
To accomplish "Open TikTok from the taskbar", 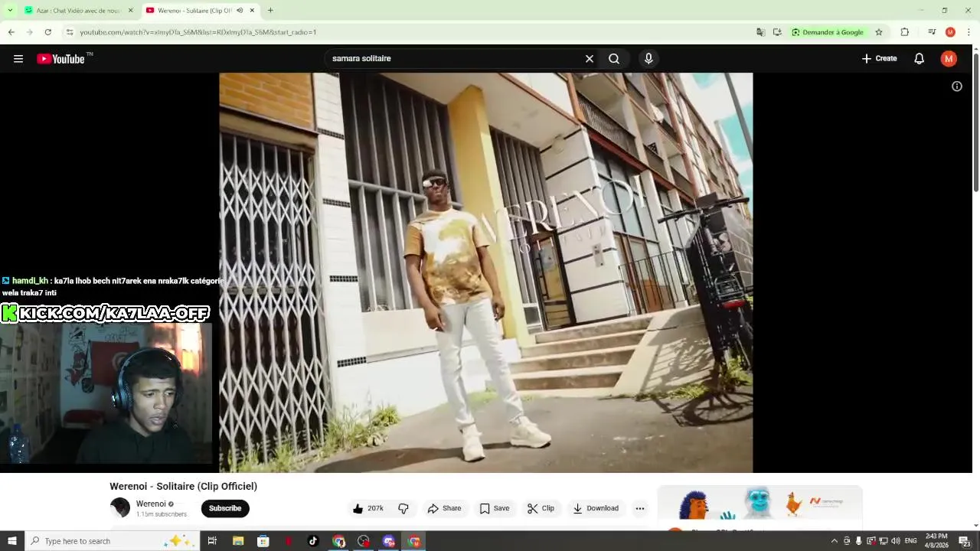I will 313,541.
